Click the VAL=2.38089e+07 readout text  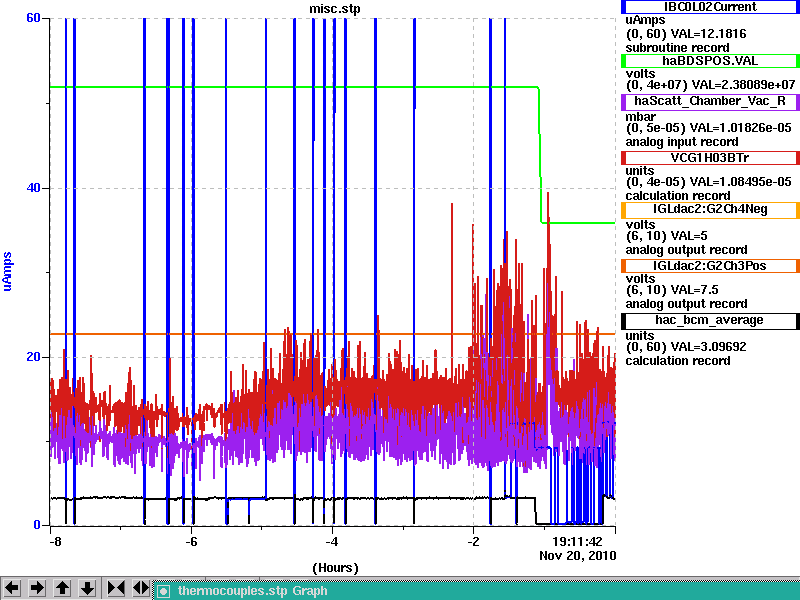tap(742, 84)
